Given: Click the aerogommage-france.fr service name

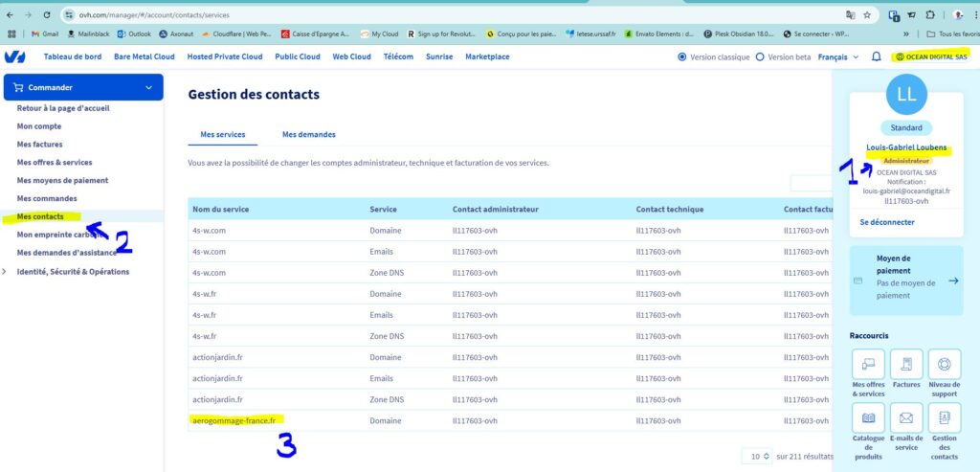Looking at the screenshot, I should 234,420.
